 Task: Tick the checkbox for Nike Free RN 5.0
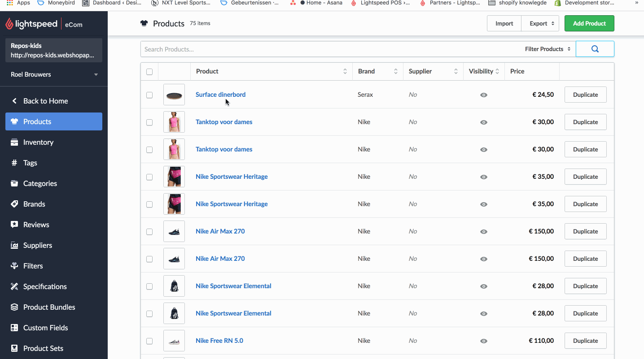tap(149, 341)
